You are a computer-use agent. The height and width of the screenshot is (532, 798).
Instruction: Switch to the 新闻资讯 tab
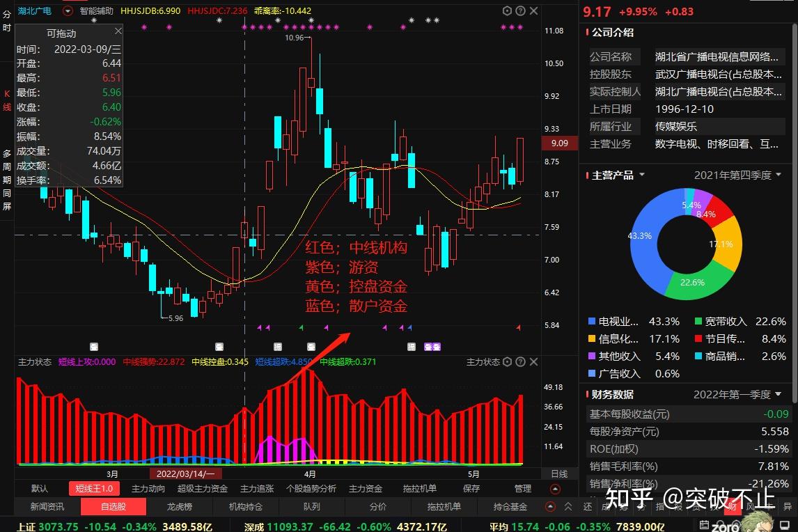coord(47,507)
